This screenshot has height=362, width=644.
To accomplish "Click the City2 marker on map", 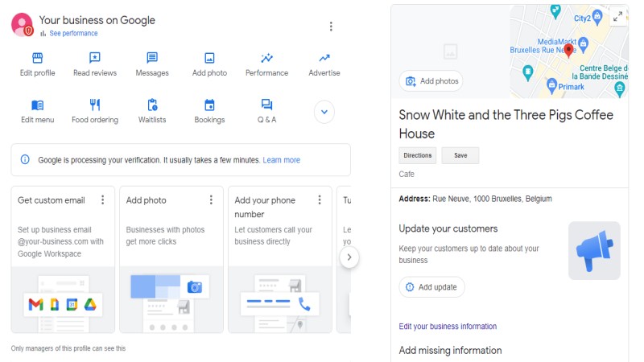I will 597,17.
